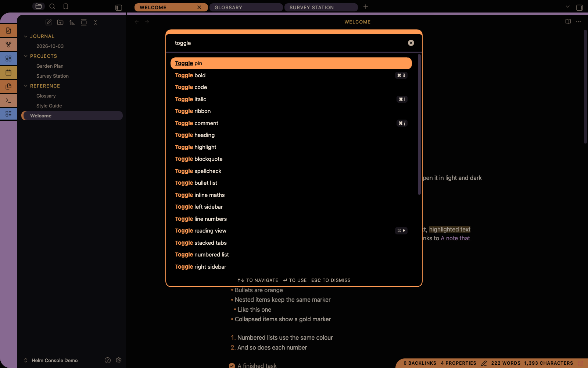Open graph view from the ribbon
The height and width of the screenshot is (368, 588).
click(8, 45)
